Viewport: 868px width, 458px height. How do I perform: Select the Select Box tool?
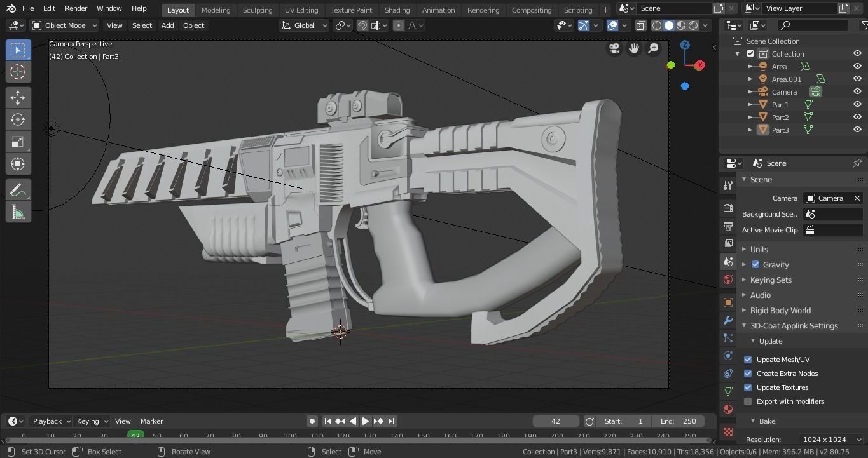click(18, 50)
